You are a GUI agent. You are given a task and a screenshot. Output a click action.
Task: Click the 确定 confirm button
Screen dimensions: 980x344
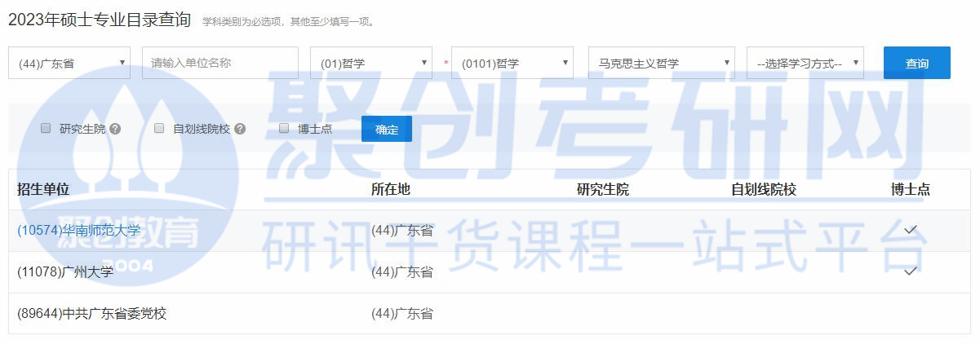tap(387, 129)
